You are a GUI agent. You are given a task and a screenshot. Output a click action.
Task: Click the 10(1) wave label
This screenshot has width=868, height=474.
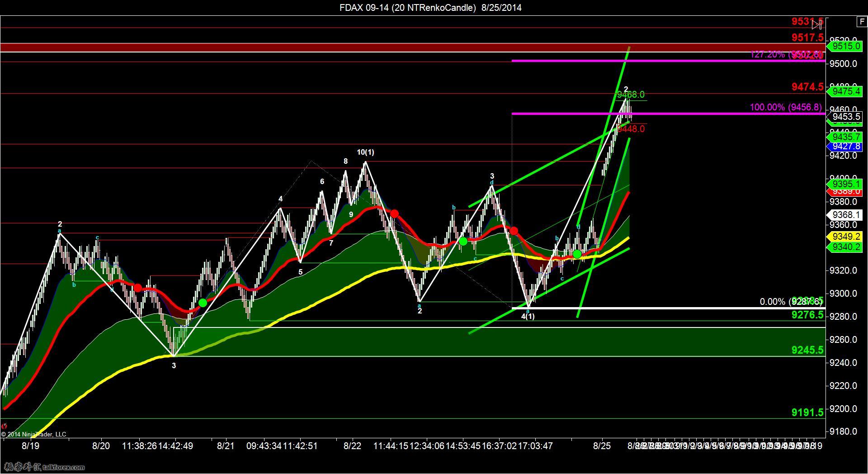point(365,152)
